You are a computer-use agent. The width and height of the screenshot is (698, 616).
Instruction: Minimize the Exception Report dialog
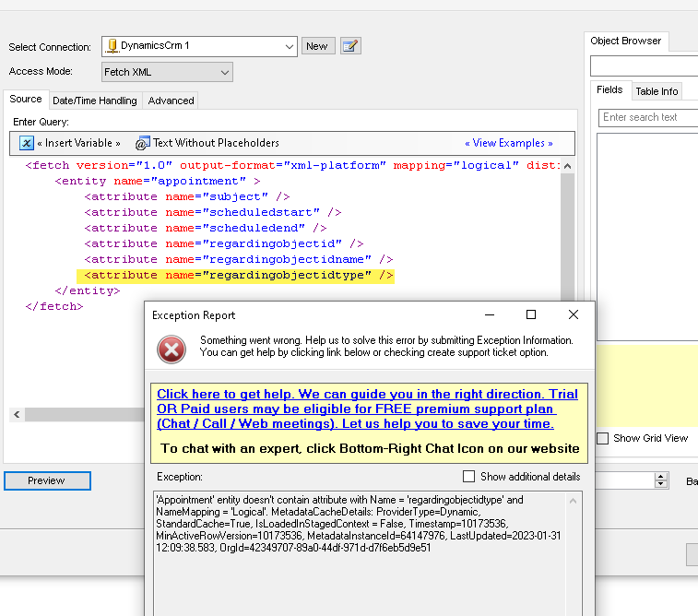[x=489, y=315]
